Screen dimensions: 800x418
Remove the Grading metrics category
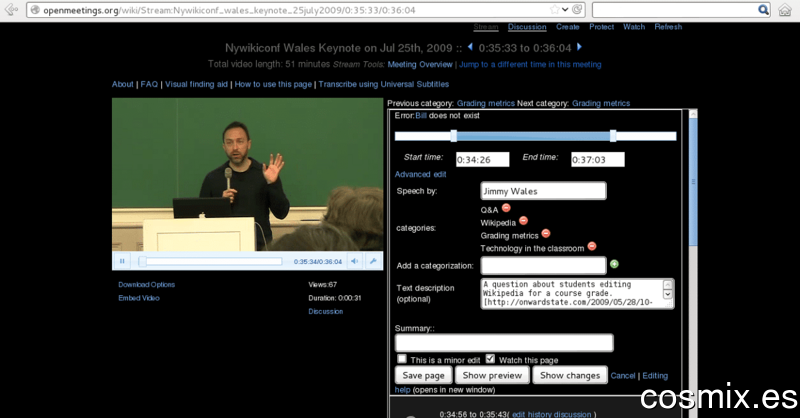546,233
